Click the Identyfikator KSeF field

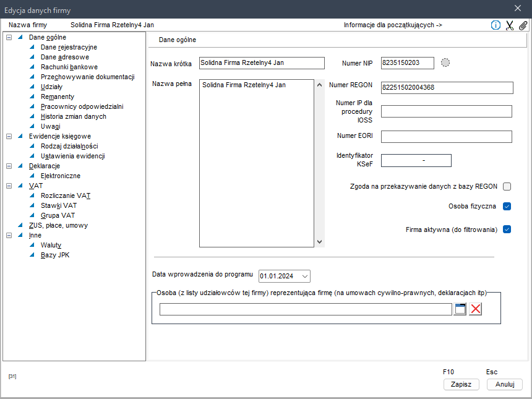[416, 160]
